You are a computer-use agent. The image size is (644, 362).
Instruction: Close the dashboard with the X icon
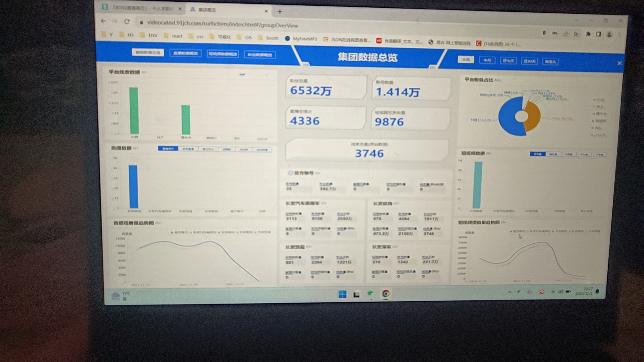pyautogui.click(x=619, y=63)
